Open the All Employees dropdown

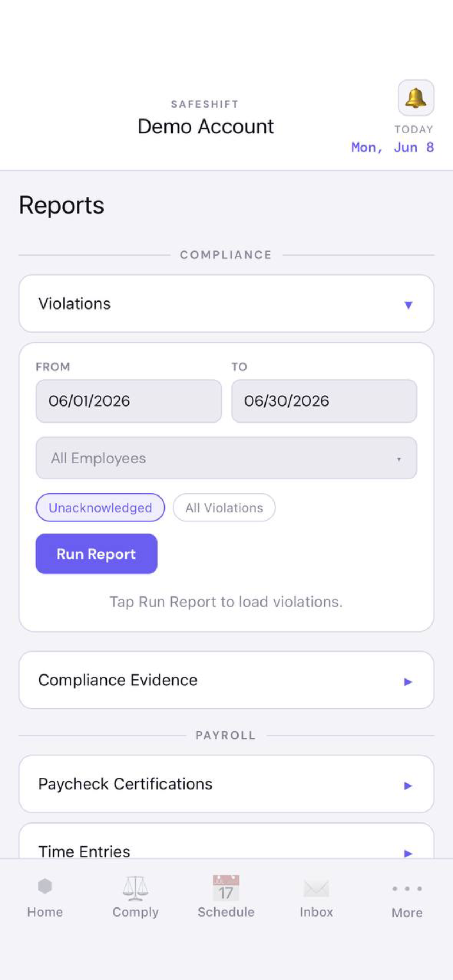(x=226, y=458)
